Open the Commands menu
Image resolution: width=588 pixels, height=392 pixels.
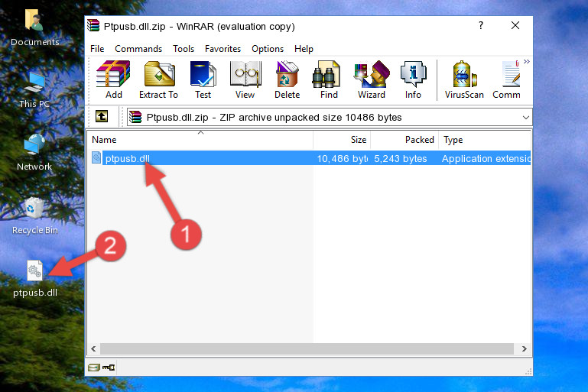tap(138, 49)
